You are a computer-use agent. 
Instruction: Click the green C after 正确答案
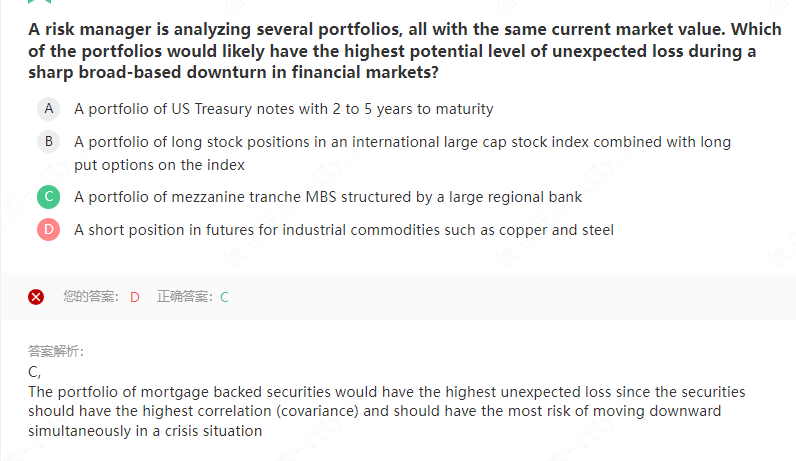click(x=225, y=297)
